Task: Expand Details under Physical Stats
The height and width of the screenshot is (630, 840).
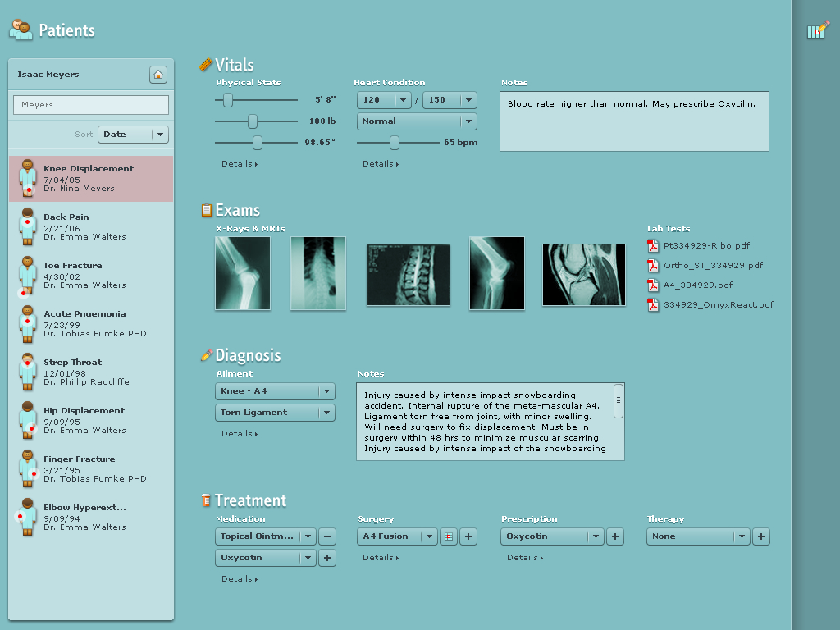Action: pyautogui.click(x=240, y=164)
